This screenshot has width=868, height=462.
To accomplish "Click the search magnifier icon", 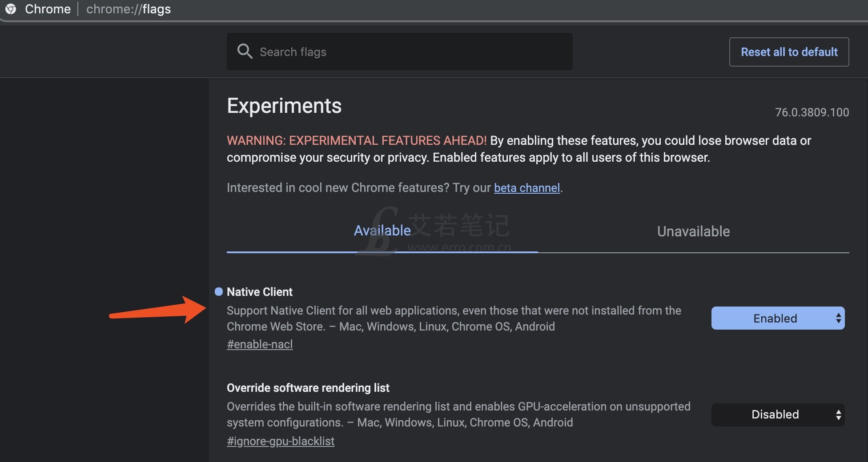I will click(245, 52).
